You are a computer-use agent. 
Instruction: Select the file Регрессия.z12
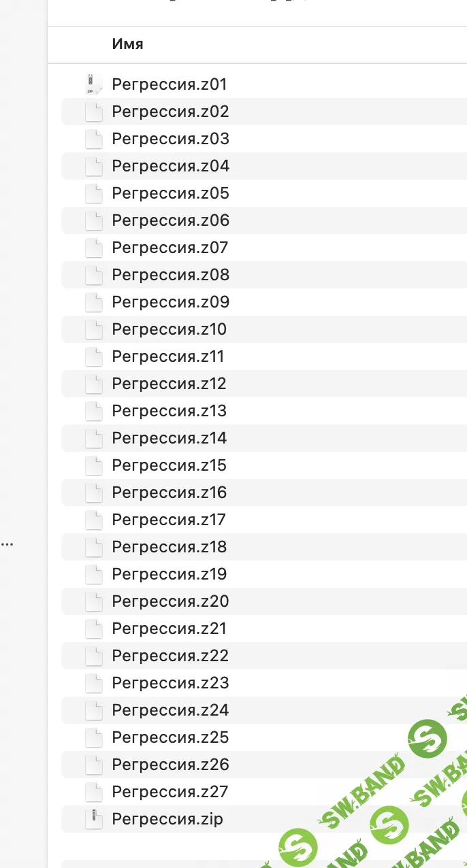click(169, 384)
